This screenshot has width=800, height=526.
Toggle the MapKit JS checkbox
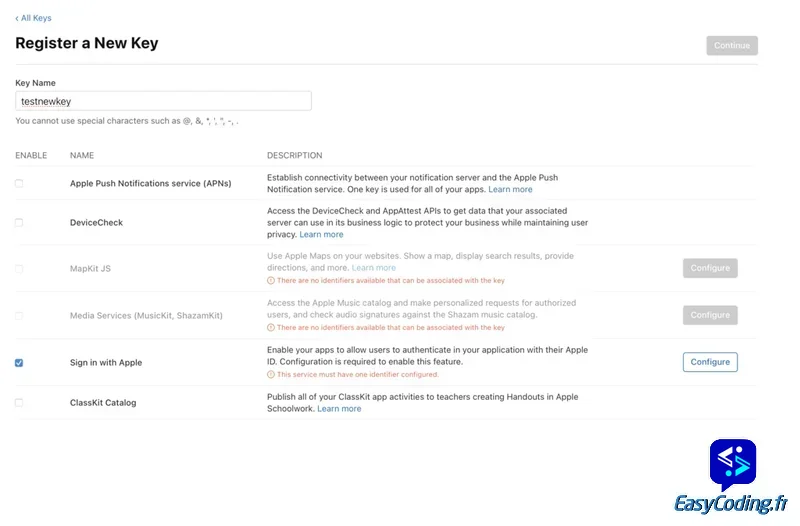click(19, 269)
